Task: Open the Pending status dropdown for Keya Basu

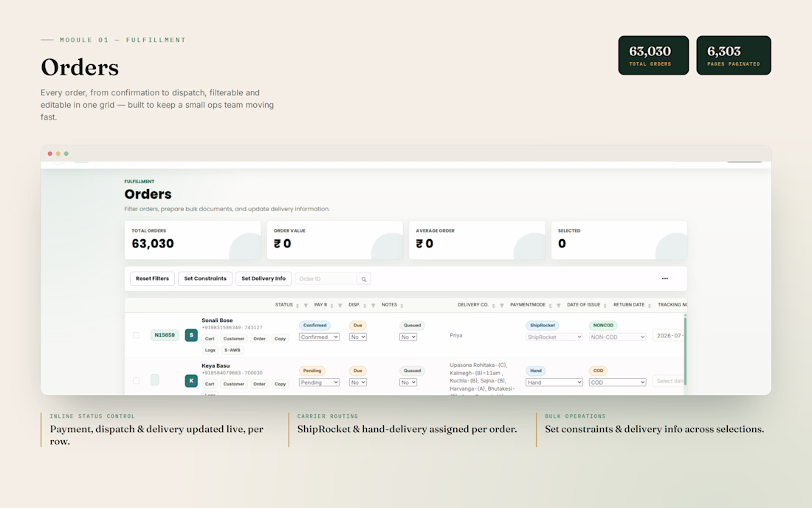Action: [x=319, y=382]
